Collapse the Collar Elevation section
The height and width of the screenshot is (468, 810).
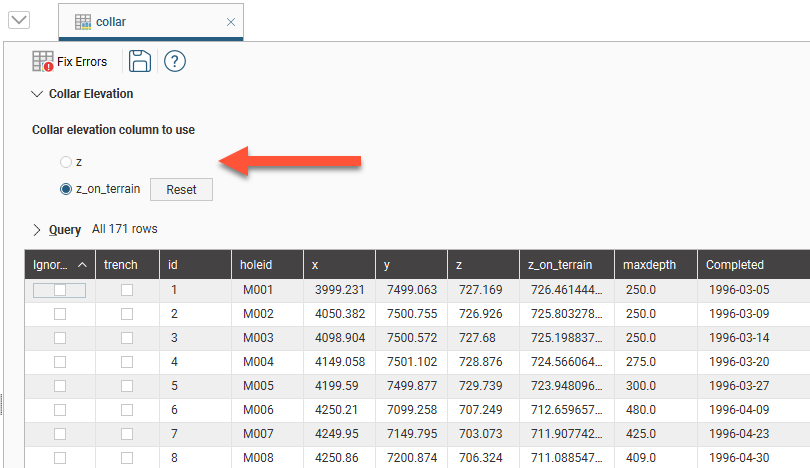pos(37,94)
